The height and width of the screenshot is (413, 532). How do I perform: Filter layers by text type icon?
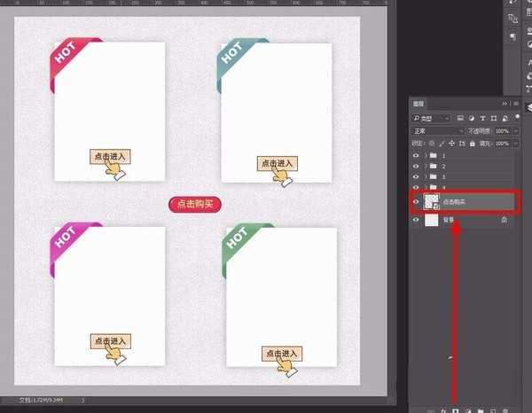(482, 118)
